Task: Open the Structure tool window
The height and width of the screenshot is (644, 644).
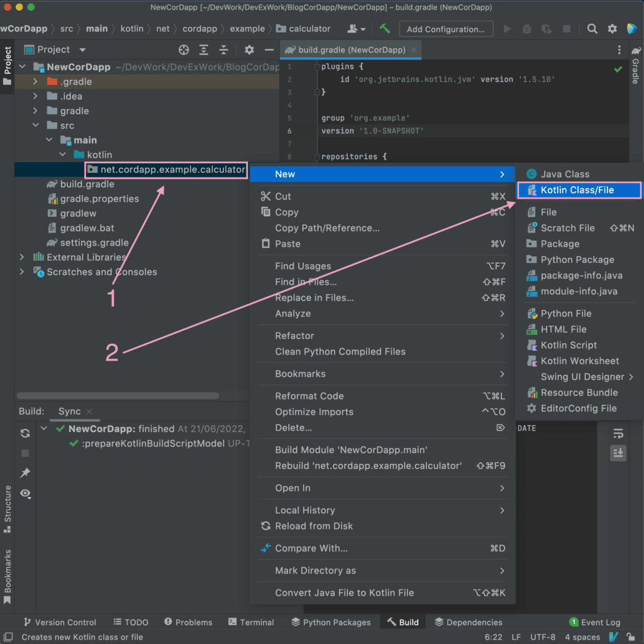Action: pyautogui.click(x=7, y=509)
